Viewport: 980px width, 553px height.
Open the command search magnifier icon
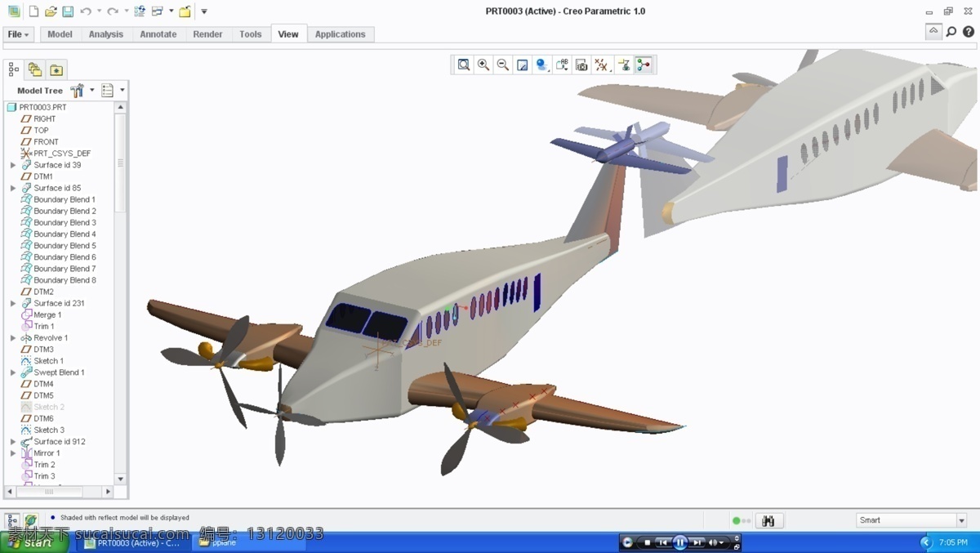(x=951, y=32)
